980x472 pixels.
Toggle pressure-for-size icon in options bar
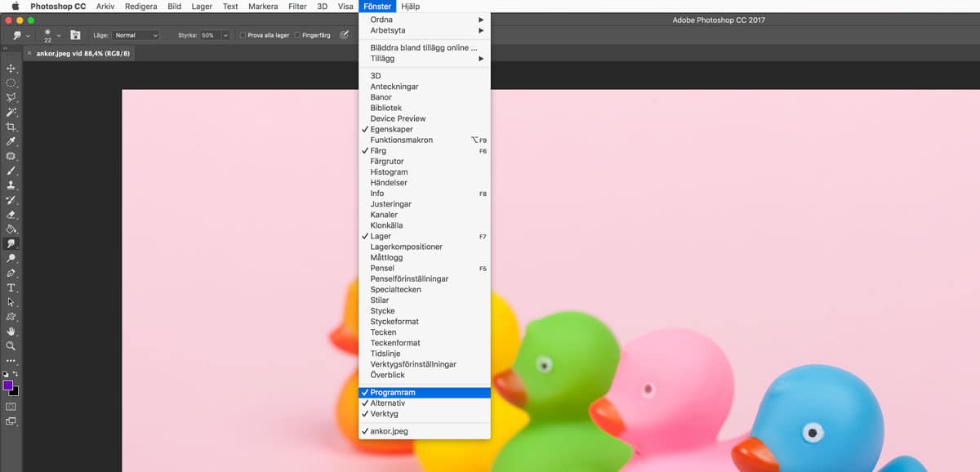point(344,35)
